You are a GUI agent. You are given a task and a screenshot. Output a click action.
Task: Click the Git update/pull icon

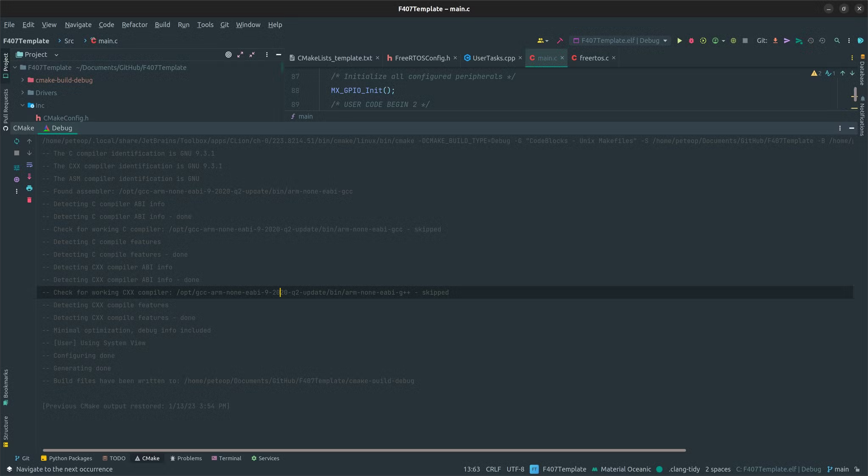pyautogui.click(x=775, y=40)
